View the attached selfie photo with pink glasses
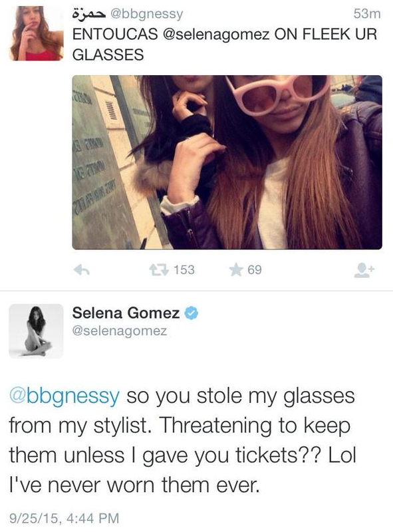393x532 pixels. pos(227,162)
